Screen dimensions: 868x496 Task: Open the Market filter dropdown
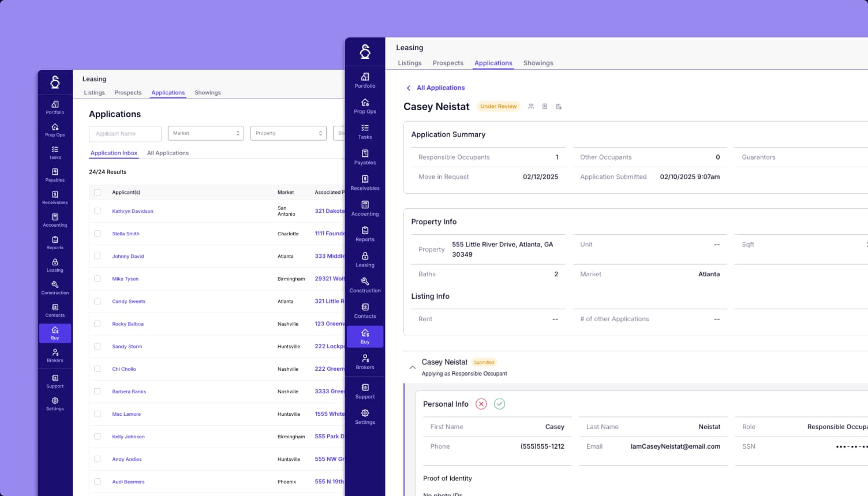[x=205, y=133]
